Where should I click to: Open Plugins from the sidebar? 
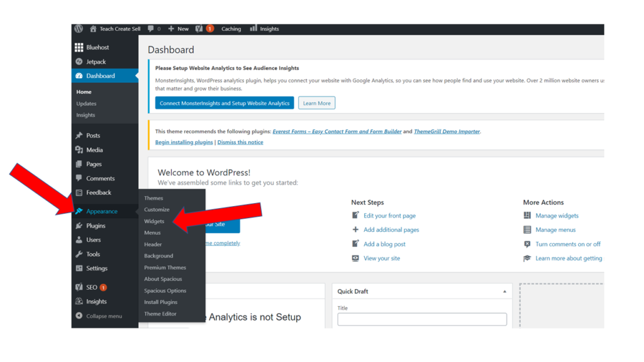pos(96,226)
